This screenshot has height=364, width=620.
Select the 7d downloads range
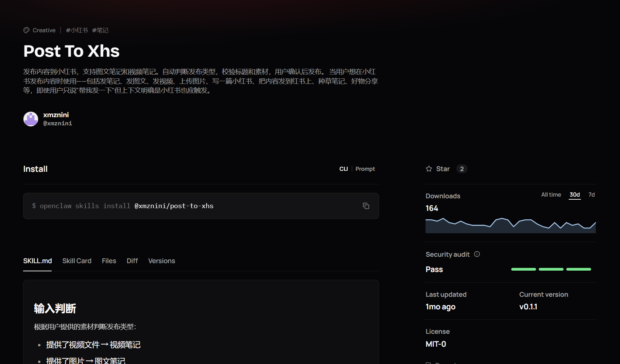click(x=591, y=195)
